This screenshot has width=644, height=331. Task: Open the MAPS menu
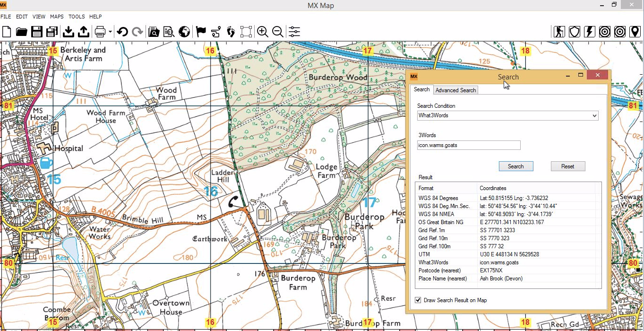pyautogui.click(x=57, y=17)
